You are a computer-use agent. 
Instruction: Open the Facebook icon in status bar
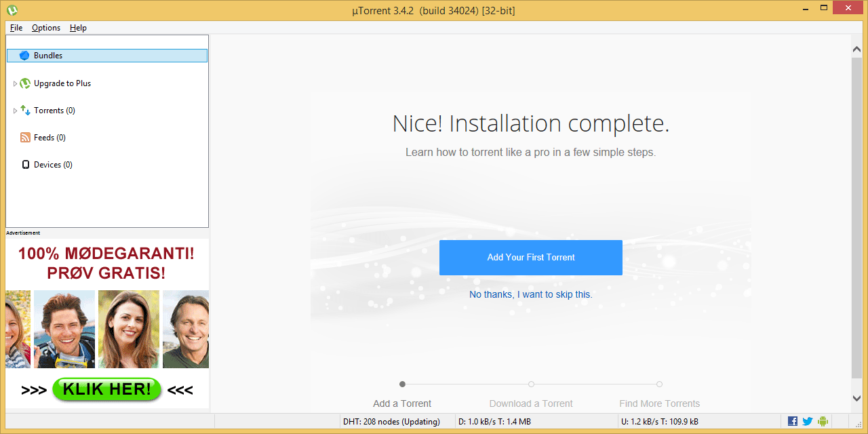[793, 421]
